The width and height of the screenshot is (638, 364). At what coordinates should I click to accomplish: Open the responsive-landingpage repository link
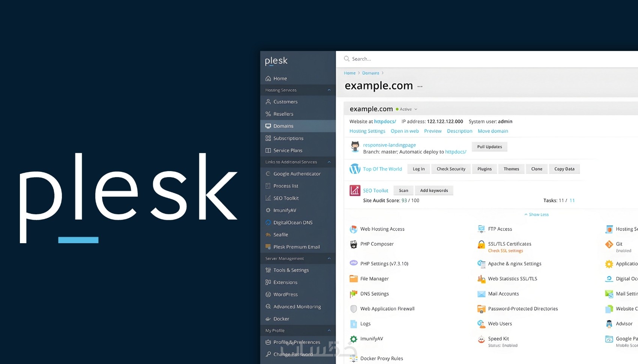[390, 145]
